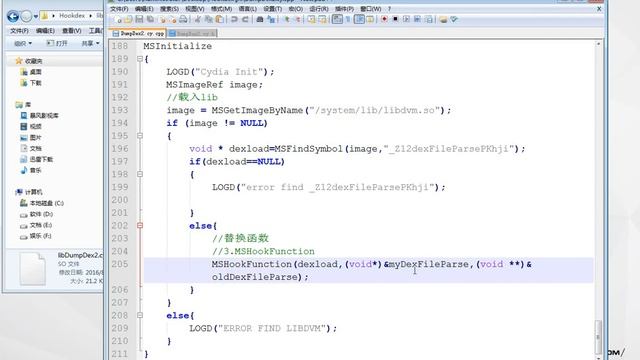Save the recorded macro icon

429,19
